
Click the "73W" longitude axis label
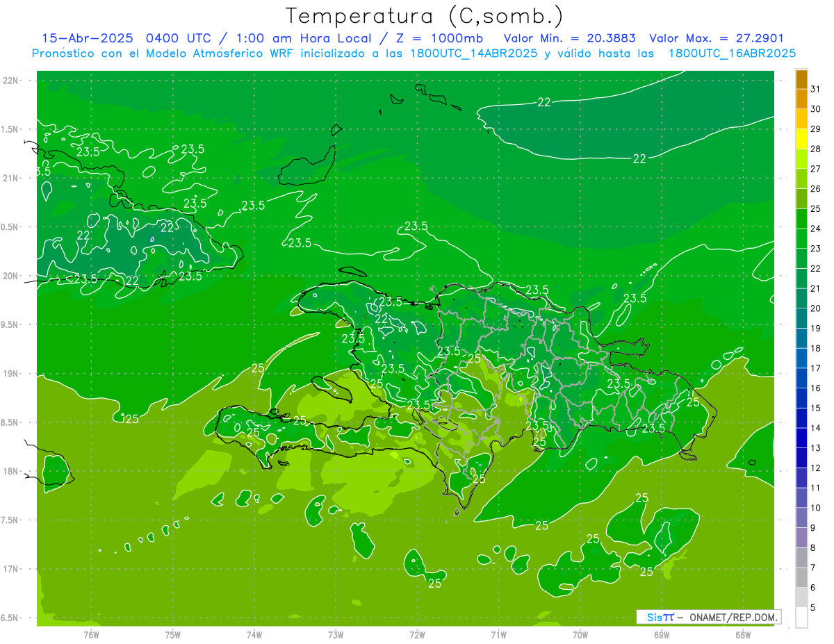(x=336, y=635)
